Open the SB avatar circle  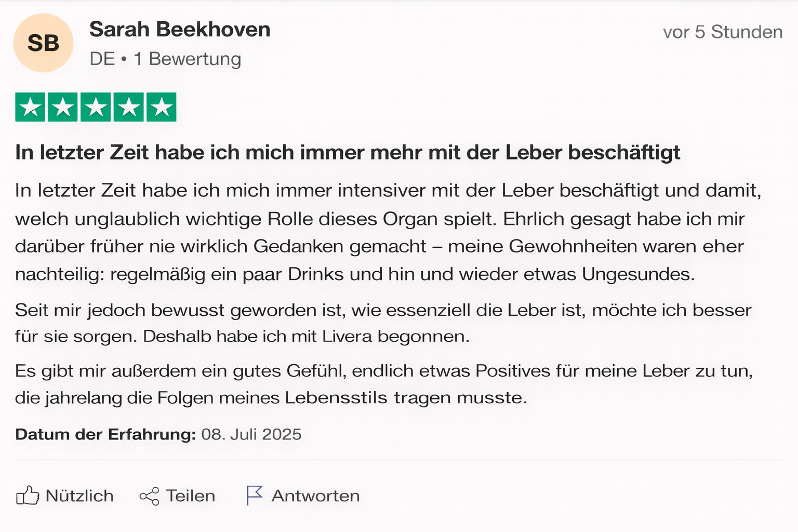click(x=43, y=43)
